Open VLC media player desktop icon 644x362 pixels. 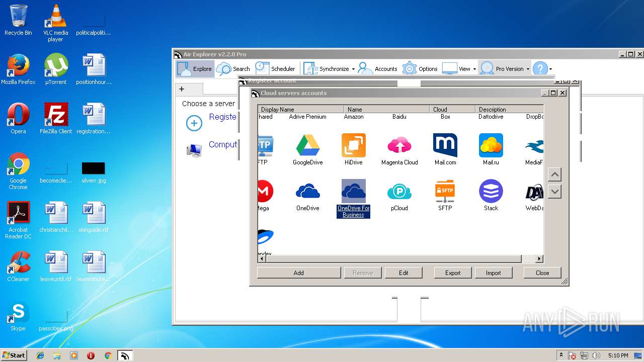(x=55, y=23)
